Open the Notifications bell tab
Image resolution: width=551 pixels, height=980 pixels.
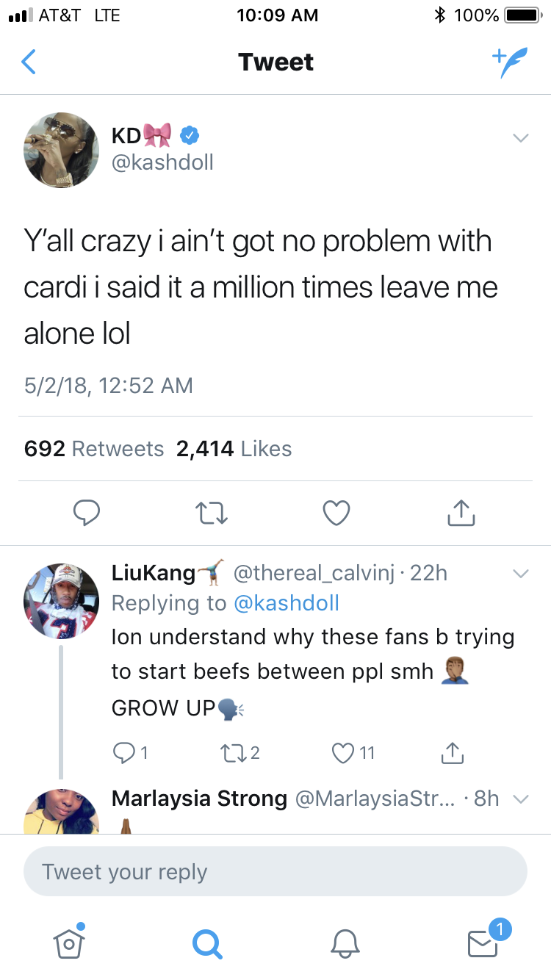[x=345, y=942]
